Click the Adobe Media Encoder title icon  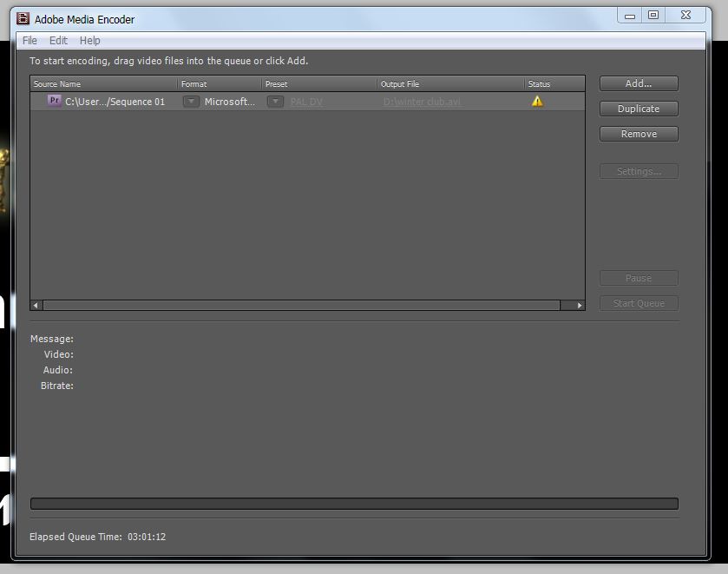23,18
